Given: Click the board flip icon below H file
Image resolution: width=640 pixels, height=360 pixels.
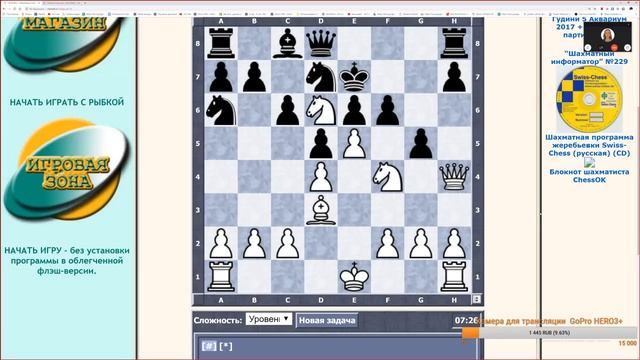Looking at the screenshot, I should 476,299.
